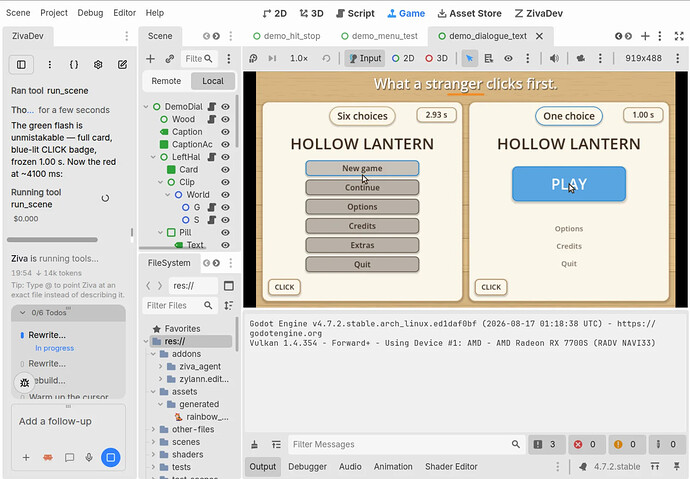The height and width of the screenshot is (479, 690).
Task: Open the curly braces code icon in ZivaDev
Action: [74, 65]
